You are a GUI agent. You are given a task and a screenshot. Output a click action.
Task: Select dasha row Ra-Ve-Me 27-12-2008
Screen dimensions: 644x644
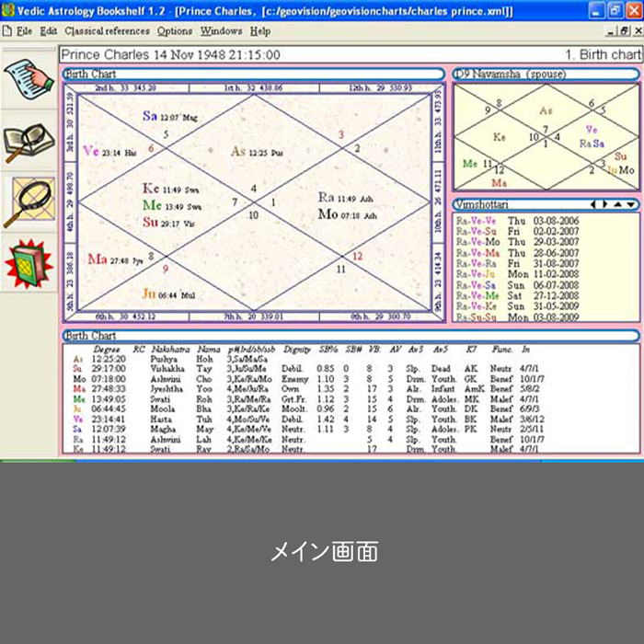pos(517,295)
